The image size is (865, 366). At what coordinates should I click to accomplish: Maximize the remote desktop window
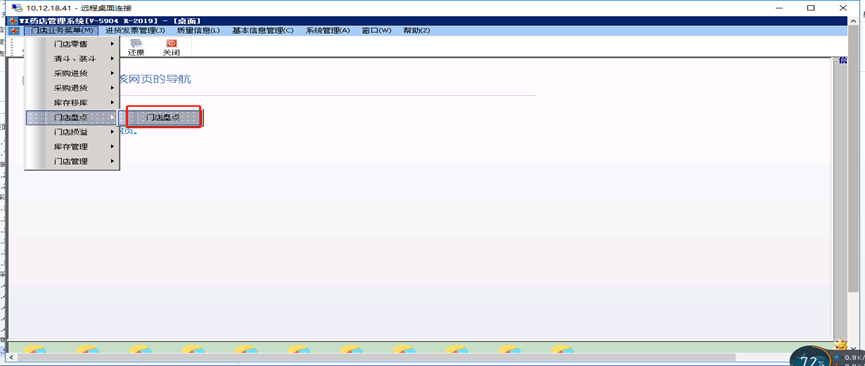coord(810,8)
